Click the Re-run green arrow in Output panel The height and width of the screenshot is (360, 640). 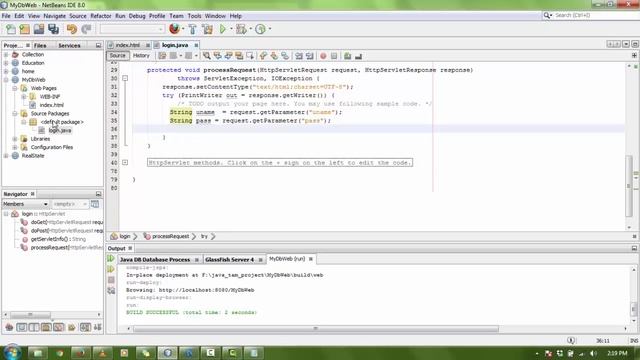111,259
